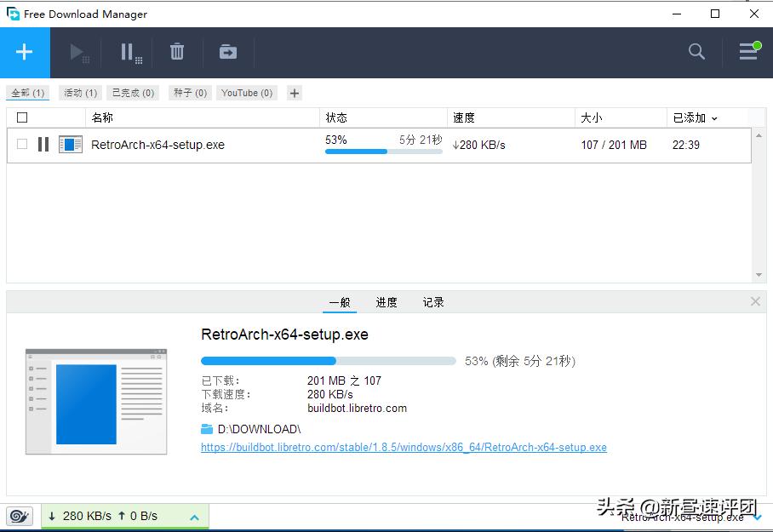773x532 pixels.
Task: Click the buildbot.libretro.com download URL link
Action: point(404,447)
